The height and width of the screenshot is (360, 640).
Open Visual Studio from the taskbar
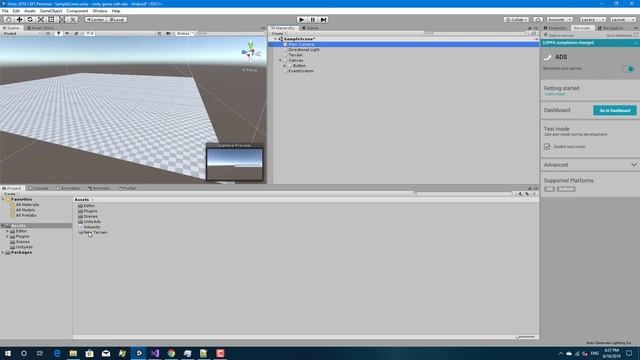click(x=155, y=353)
